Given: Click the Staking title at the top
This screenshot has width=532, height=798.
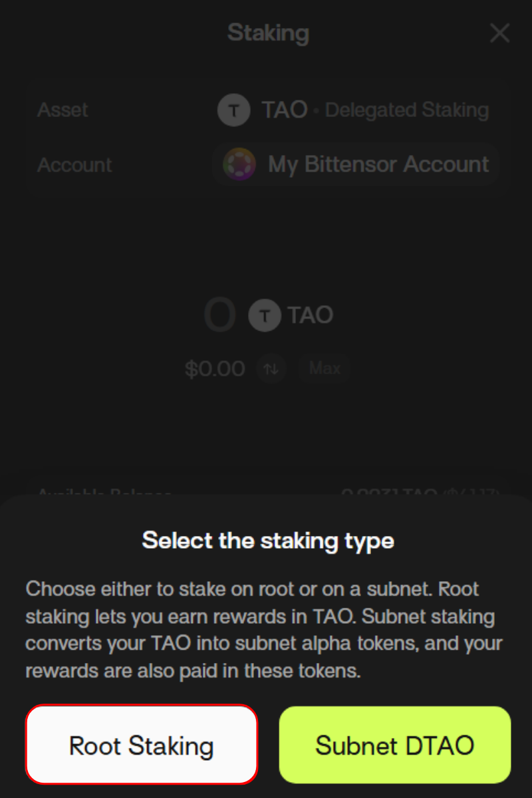Looking at the screenshot, I should [268, 33].
